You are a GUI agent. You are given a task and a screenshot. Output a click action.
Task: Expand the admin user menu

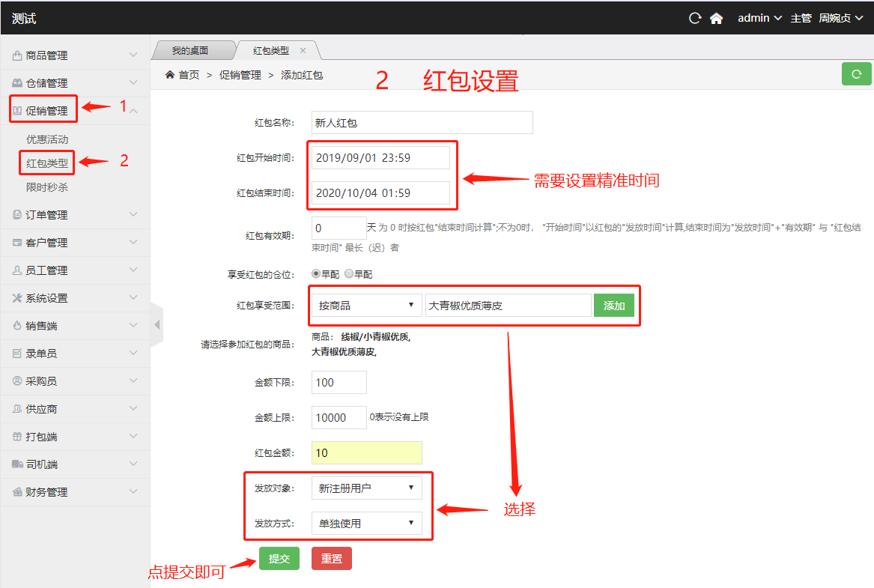click(x=759, y=18)
